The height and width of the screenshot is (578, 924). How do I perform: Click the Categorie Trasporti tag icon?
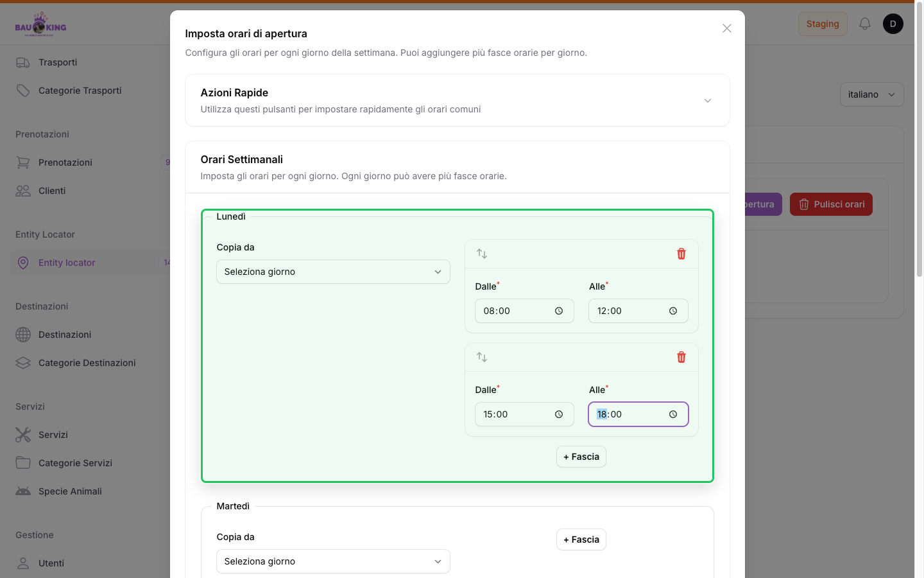(23, 91)
